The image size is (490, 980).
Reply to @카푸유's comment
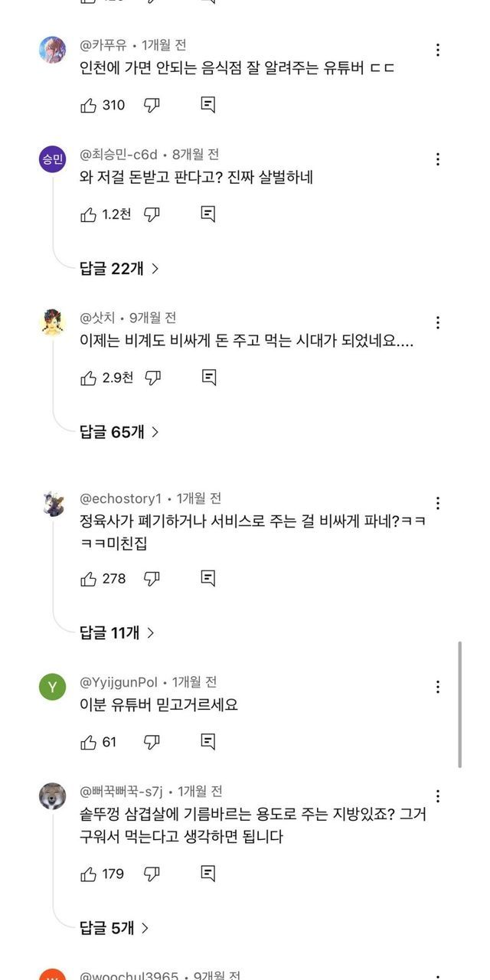[207, 105]
